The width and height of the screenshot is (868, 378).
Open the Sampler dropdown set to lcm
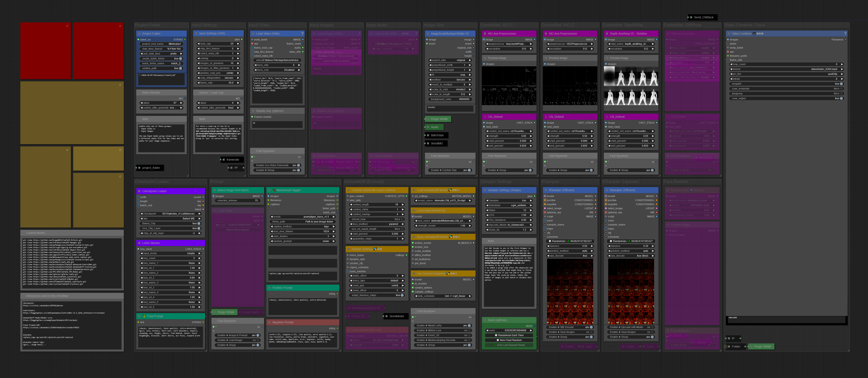pyautogui.click(x=509, y=200)
